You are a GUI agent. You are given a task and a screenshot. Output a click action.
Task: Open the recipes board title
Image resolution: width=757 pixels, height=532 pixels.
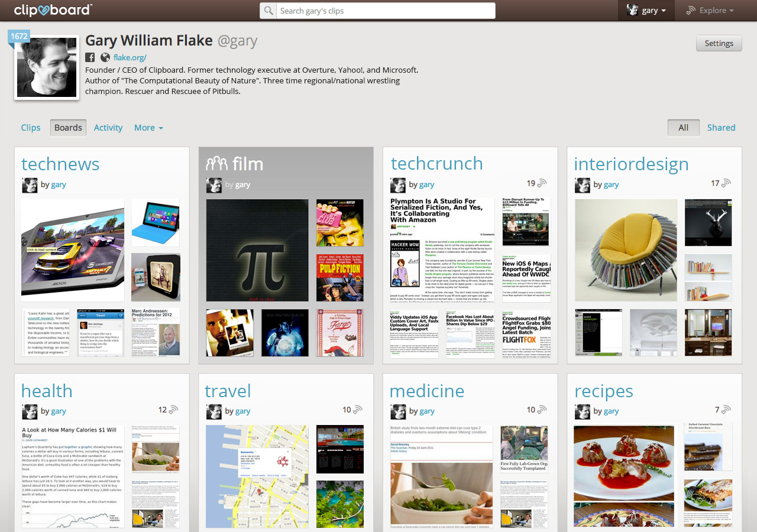(604, 391)
